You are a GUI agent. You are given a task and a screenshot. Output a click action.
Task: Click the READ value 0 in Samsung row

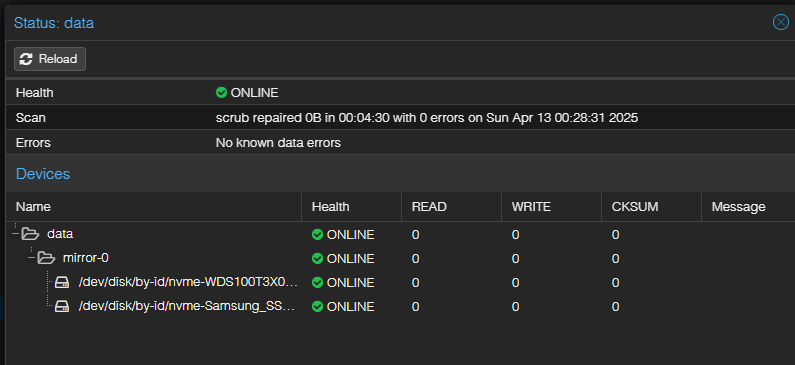point(415,307)
